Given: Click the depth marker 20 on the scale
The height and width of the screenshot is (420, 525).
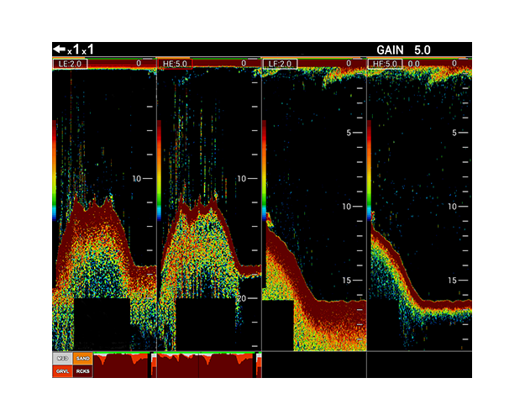Looking at the screenshot, I should pyautogui.click(x=242, y=298).
